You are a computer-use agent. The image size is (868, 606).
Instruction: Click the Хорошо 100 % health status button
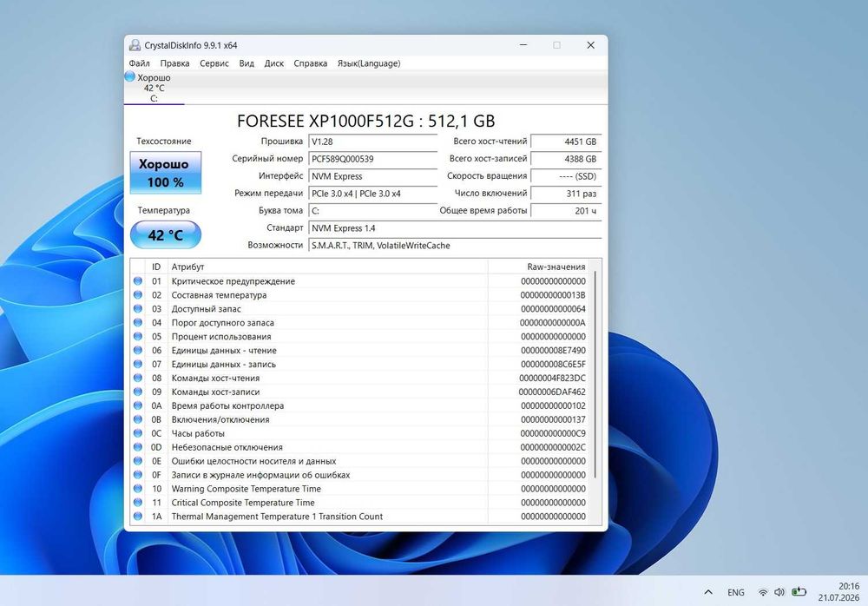(x=166, y=173)
